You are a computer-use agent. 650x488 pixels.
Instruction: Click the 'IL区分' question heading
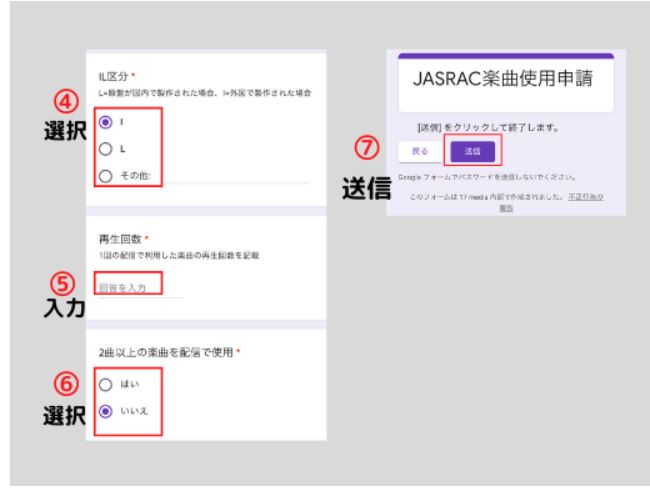(x=110, y=75)
